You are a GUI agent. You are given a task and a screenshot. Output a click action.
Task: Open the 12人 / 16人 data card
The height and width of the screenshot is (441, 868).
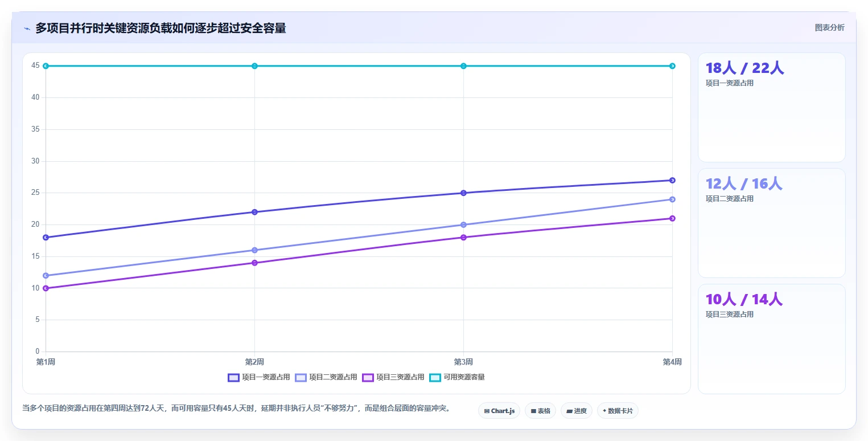pyautogui.click(x=771, y=223)
